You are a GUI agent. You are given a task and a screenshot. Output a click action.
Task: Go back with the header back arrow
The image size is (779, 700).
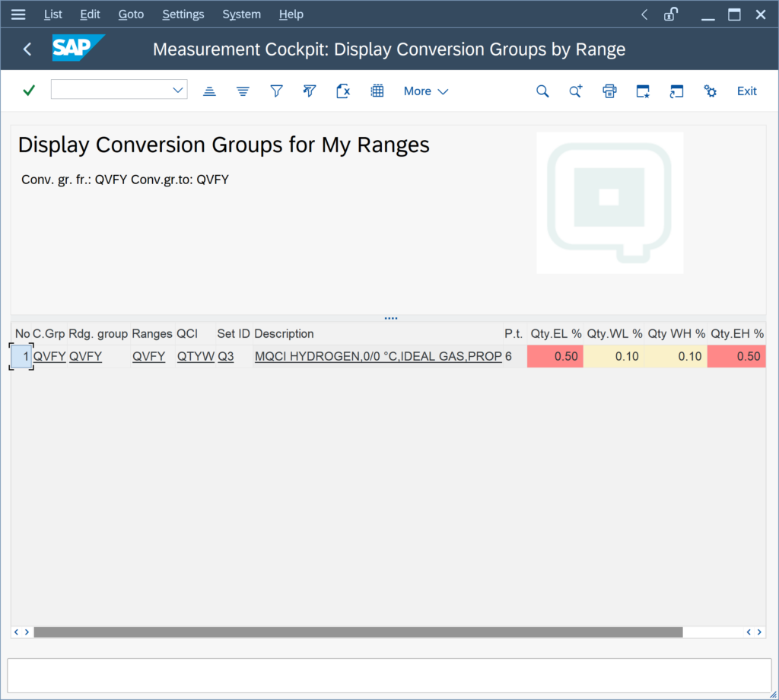pyautogui.click(x=27, y=49)
